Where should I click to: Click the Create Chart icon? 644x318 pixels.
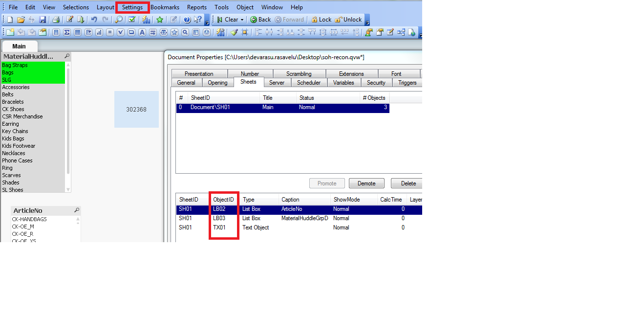99,32
